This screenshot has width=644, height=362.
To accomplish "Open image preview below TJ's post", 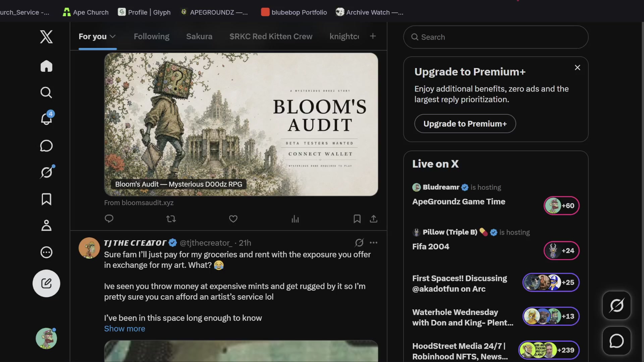I will click(241, 351).
